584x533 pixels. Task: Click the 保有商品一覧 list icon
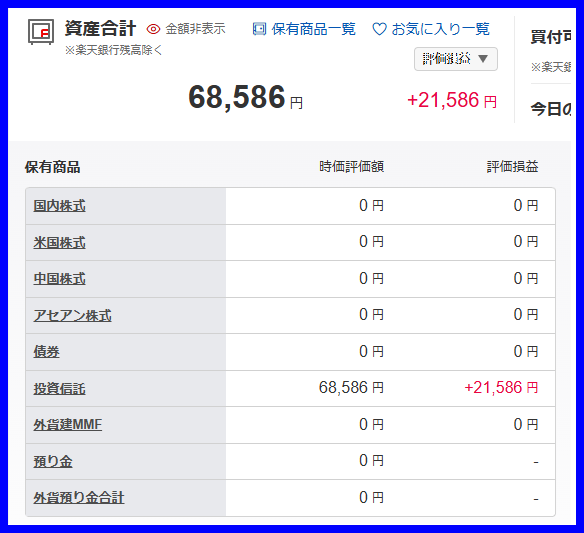click(x=259, y=29)
